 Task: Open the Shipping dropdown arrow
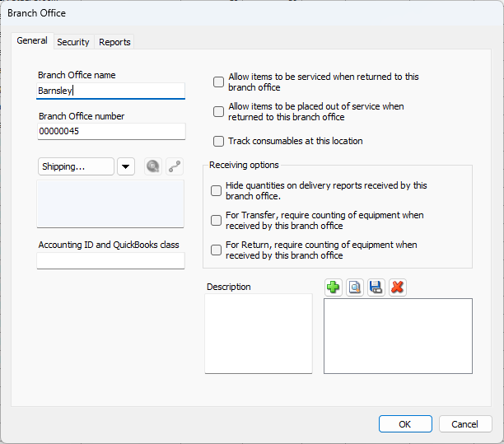(126, 166)
